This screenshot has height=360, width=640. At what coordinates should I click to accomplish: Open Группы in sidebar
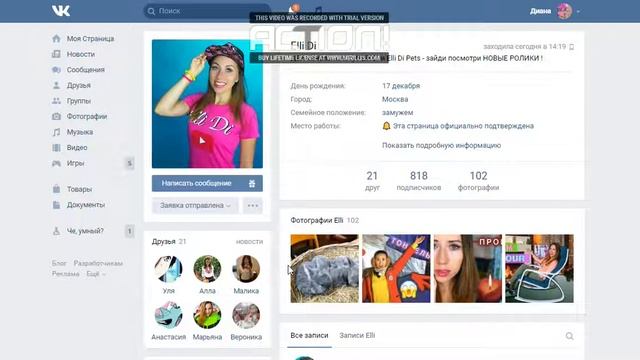79,101
